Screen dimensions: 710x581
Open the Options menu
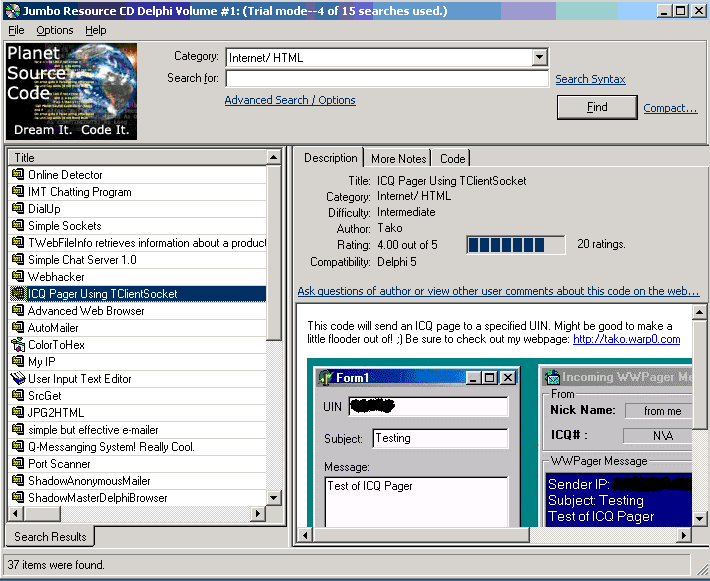point(55,30)
